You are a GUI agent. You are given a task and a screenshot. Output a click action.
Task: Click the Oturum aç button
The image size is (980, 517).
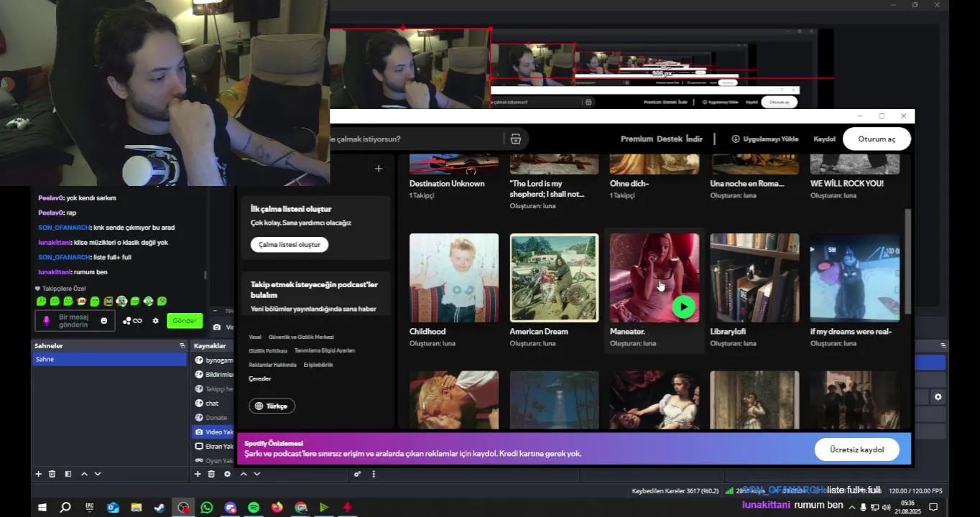(x=877, y=139)
